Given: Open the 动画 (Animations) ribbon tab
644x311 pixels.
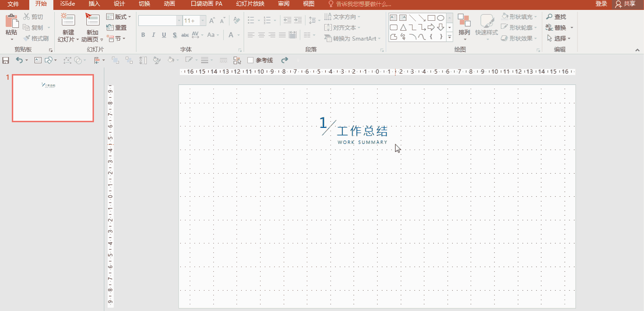Looking at the screenshot, I should coord(169,4).
